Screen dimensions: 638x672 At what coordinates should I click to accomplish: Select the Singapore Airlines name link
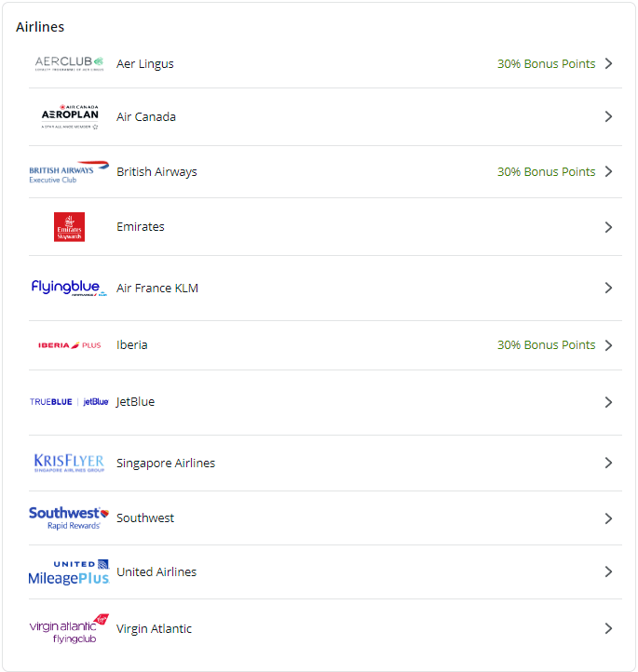pos(166,463)
